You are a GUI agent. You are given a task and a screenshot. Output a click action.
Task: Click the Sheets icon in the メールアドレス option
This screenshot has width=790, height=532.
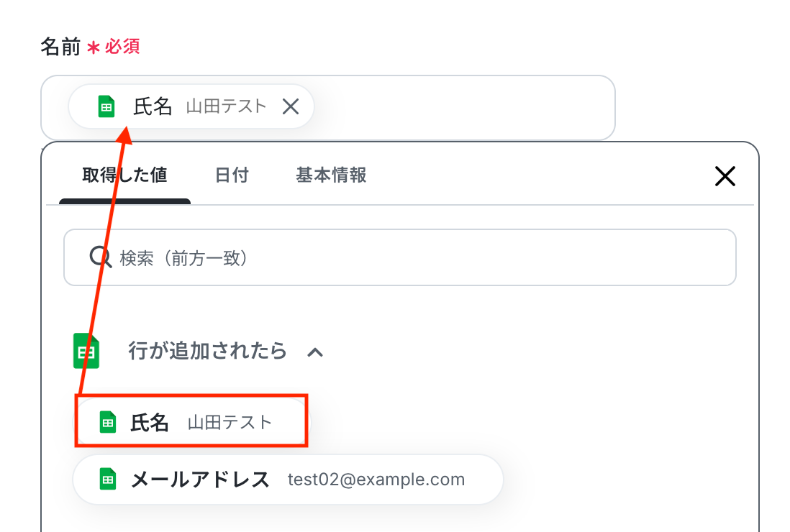(x=108, y=480)
